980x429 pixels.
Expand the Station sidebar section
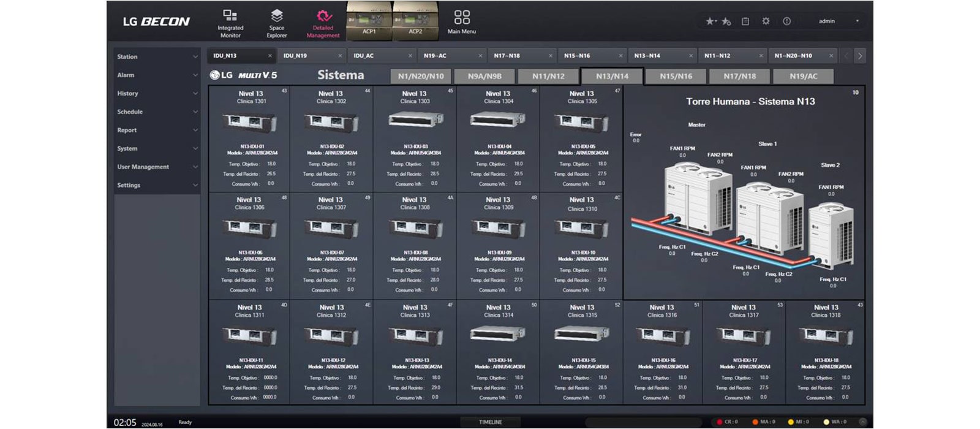[x=157, y=56]
